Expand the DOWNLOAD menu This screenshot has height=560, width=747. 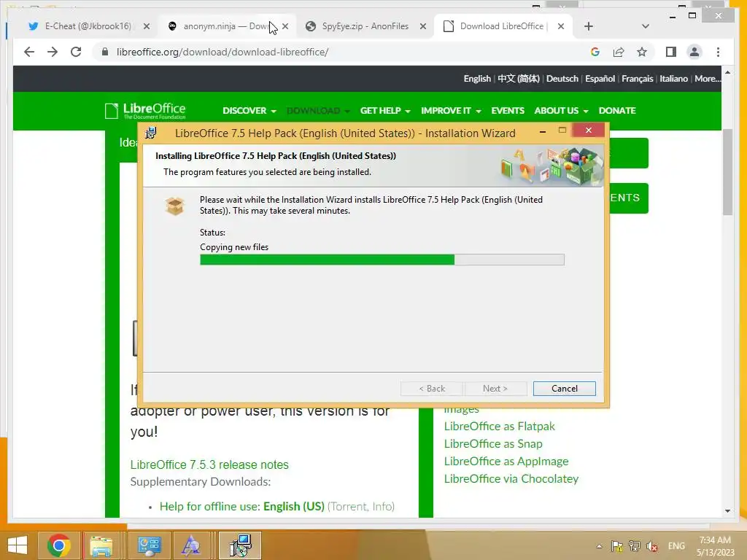[x=318, y=111]
